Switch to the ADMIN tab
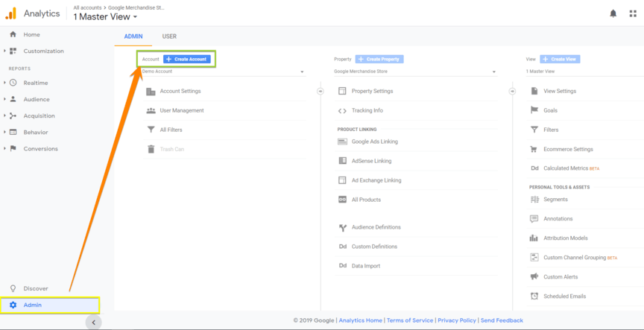The height and width of the screenshot is (330, 644). [133, 36]
